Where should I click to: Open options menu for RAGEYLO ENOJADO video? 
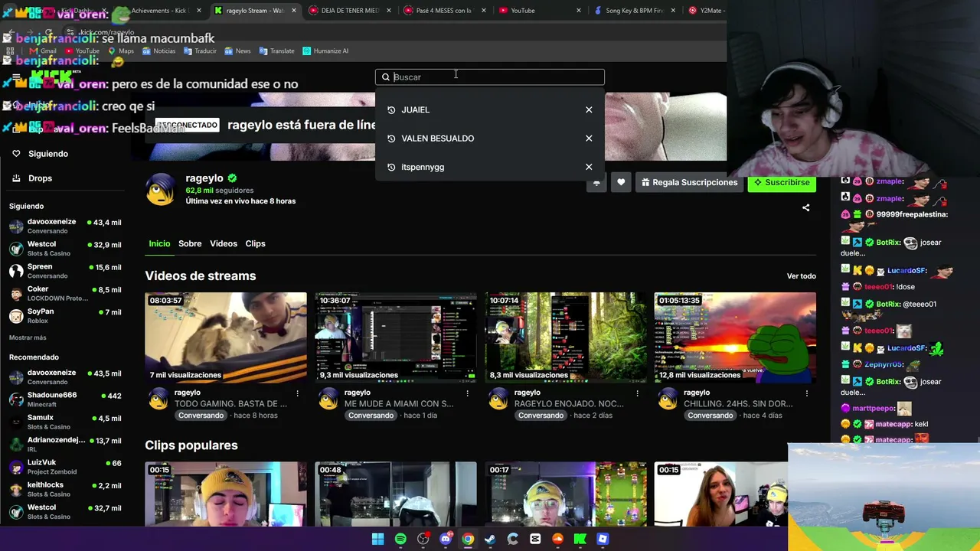[x=637, y=393]
